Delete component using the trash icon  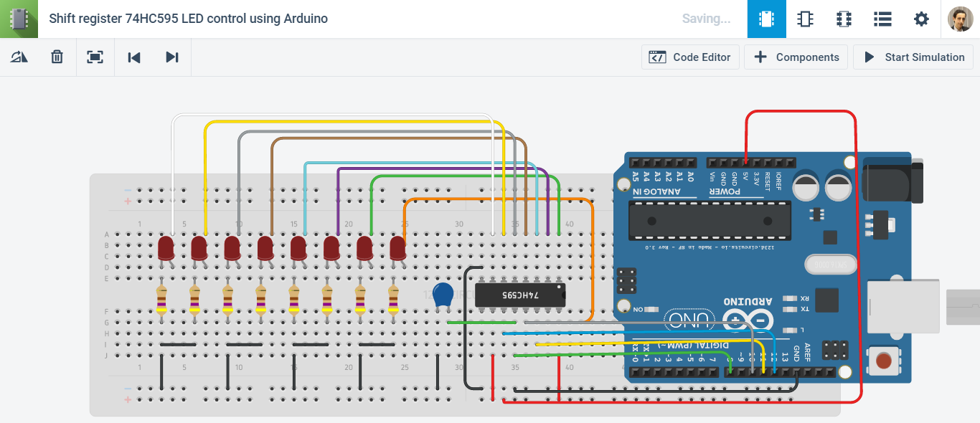pos(57,57)
